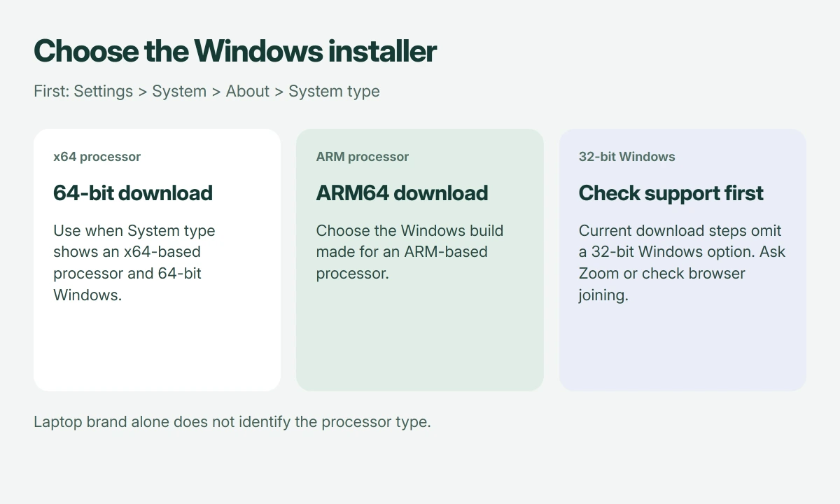Click the ARM-based processor description text
840x504 pixels.
click(x=409, y=252)
